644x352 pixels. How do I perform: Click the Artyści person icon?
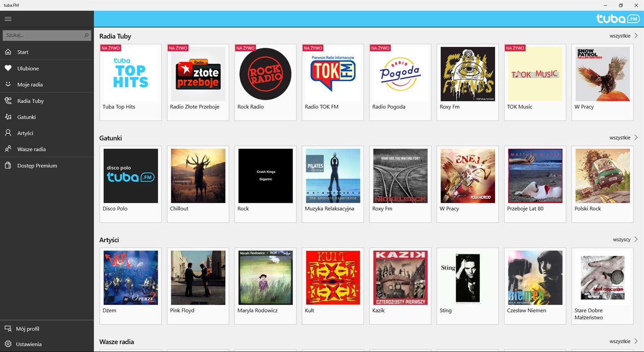click(8, 133)
